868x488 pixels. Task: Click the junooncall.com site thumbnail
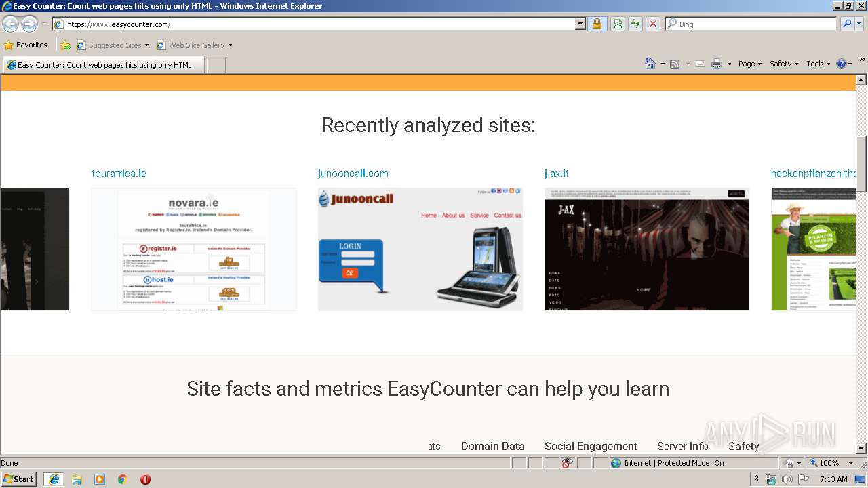coord(420,249)
